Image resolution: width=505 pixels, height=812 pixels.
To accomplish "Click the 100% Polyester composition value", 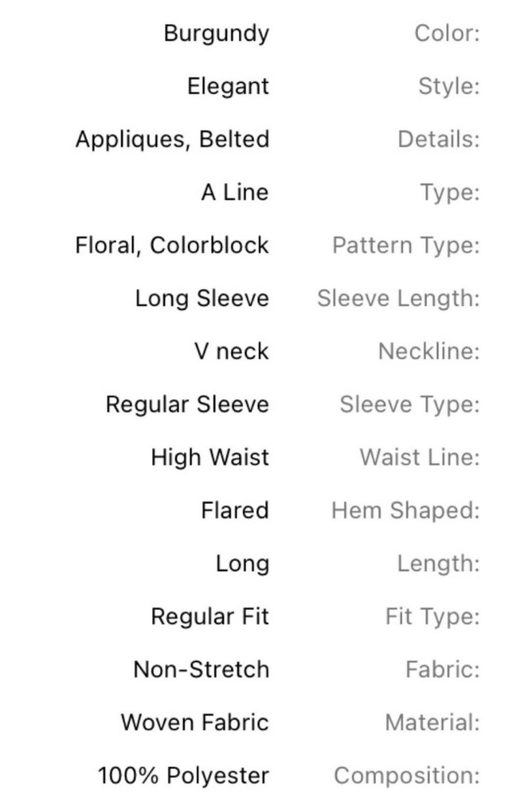I will [x=184, y=776].
